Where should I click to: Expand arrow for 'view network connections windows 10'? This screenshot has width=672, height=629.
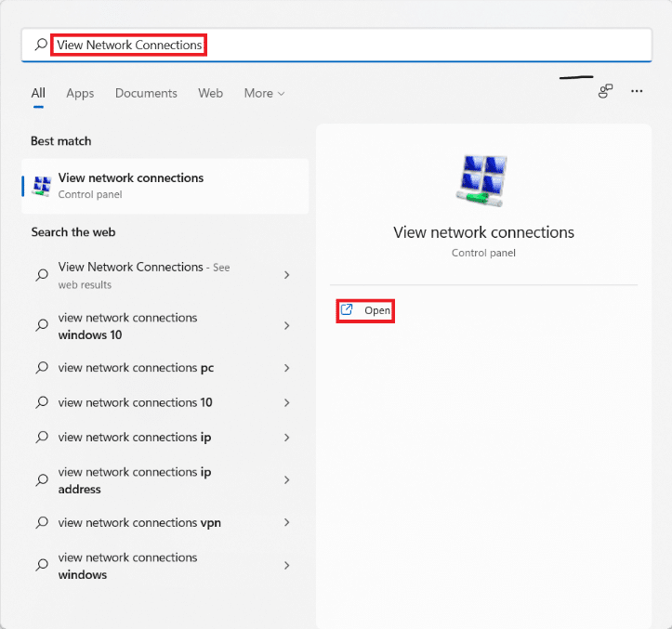click(x=286, y=326)
